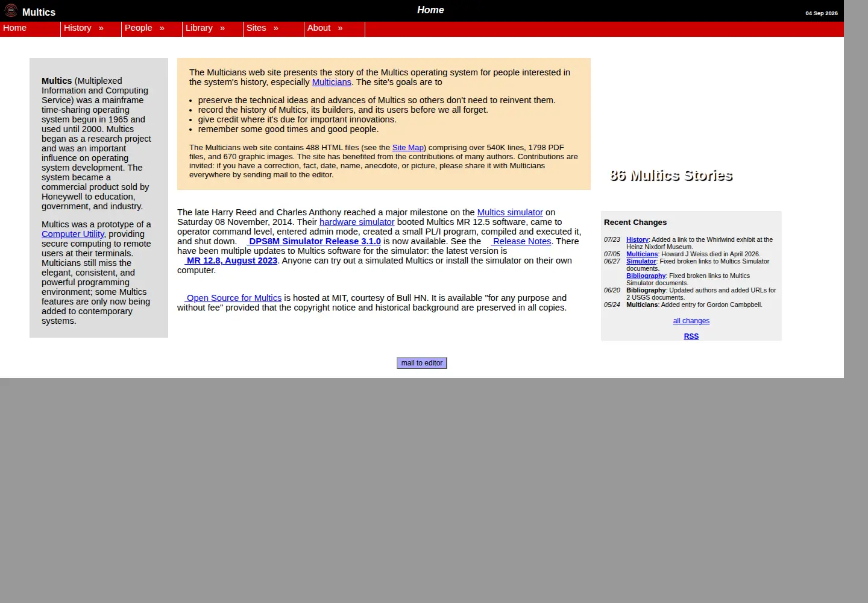The height and width of the screenshot is (603, 868).
Task: Open the Site Map link
Action: point(408,147)
